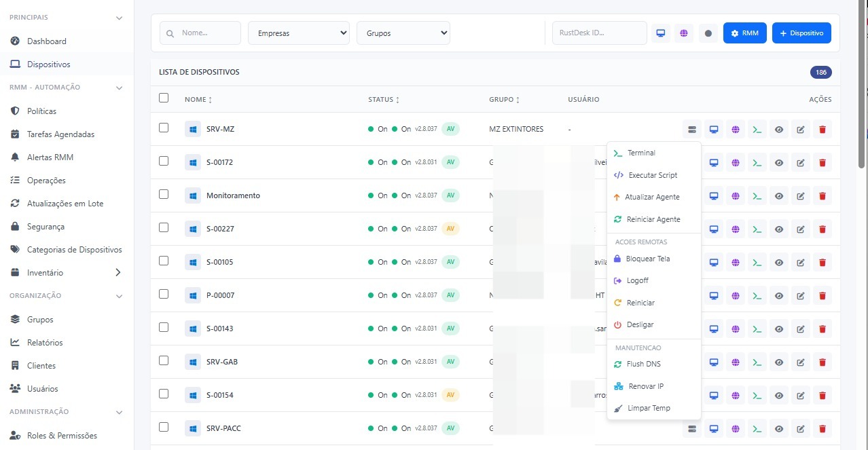Click the Nome search field
This screenshot has height=450, width=868.
pos(200,33)
